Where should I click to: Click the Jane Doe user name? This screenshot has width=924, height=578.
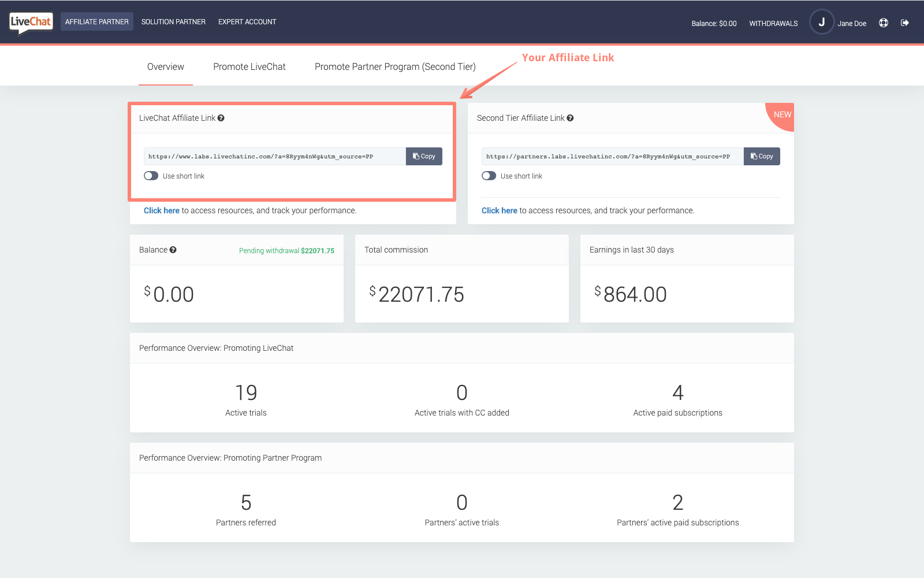[x=852, y=24]
